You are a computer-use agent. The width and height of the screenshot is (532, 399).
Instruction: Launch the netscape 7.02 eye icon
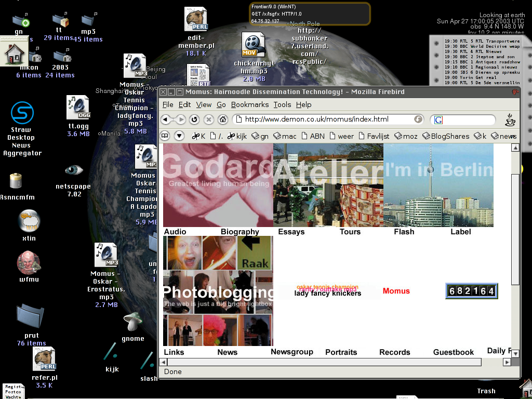pos(74,170)
